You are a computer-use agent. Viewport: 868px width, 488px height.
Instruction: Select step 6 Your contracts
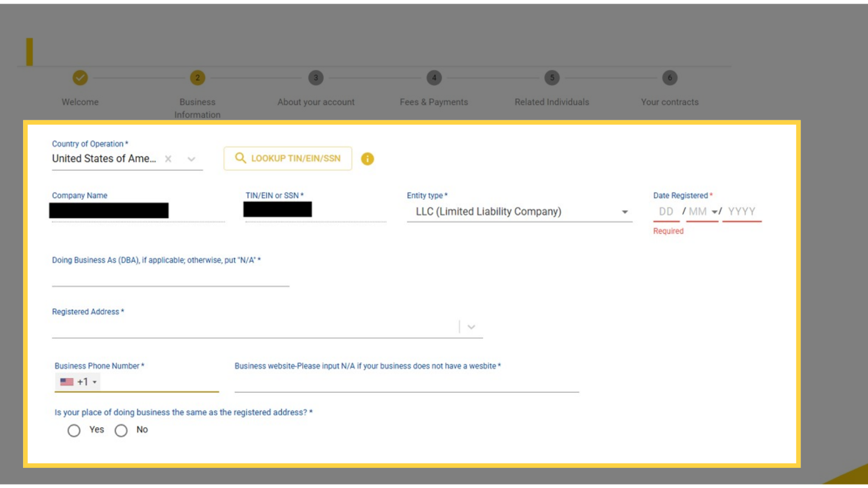670,78
